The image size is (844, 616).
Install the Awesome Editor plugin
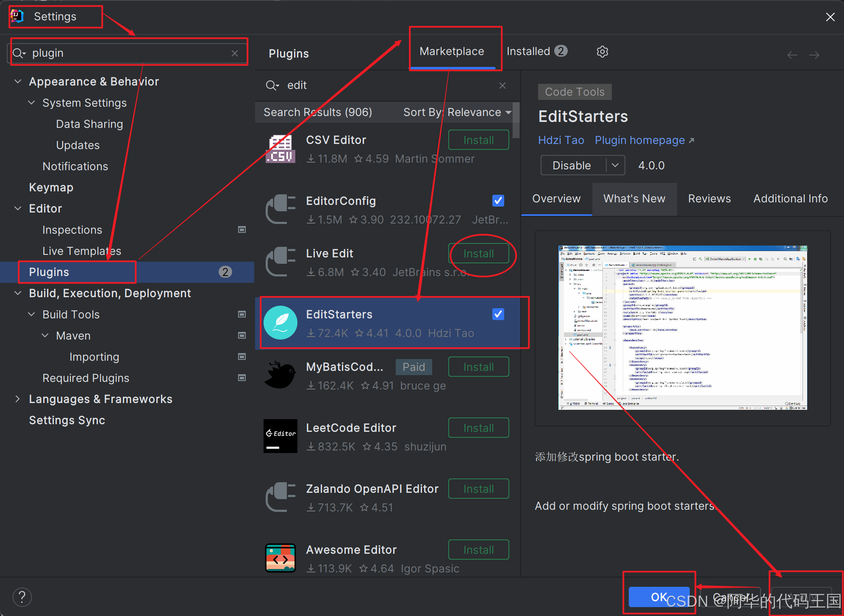[x=478, y=550]
